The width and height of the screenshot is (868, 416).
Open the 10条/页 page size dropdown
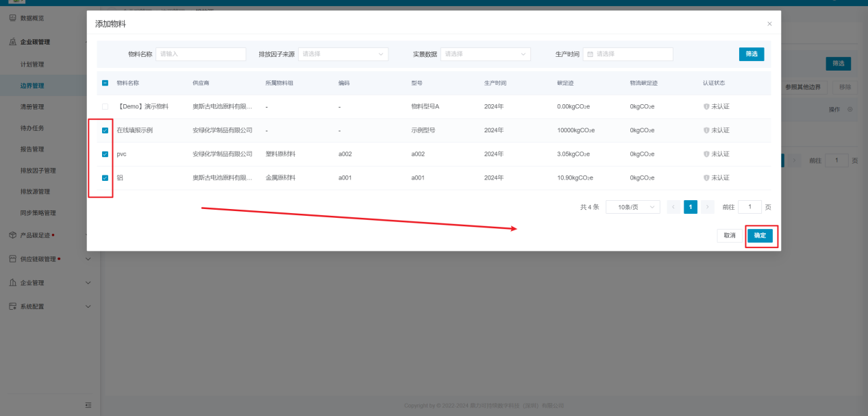click(632, 207)
